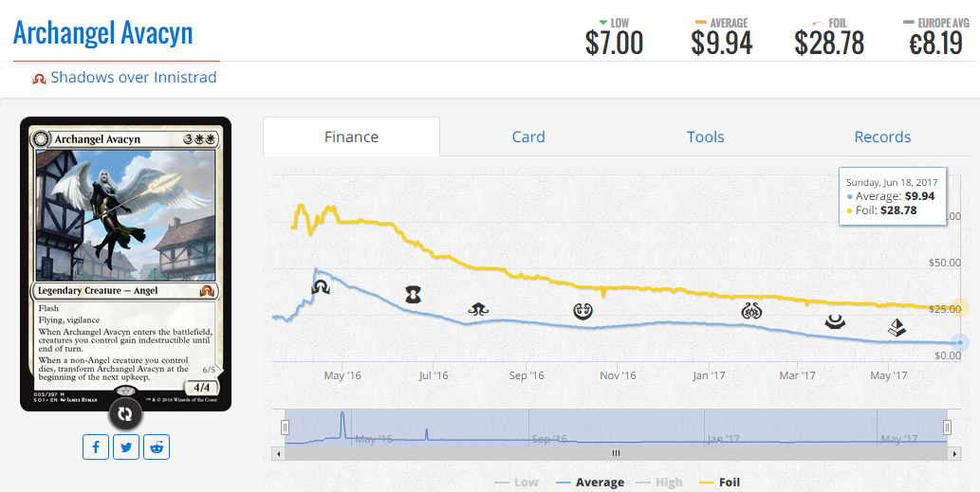Click the navigator scrollbar right arrow

(953, 453)
